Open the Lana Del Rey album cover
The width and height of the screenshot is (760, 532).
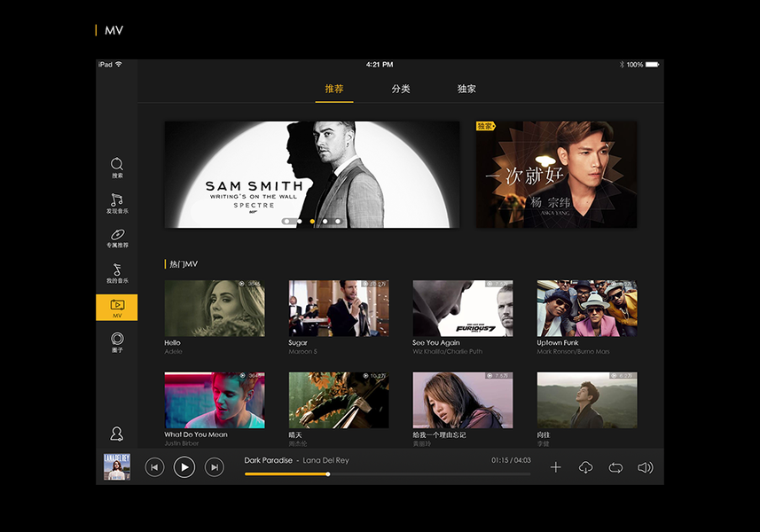click(x=117, y=467)
